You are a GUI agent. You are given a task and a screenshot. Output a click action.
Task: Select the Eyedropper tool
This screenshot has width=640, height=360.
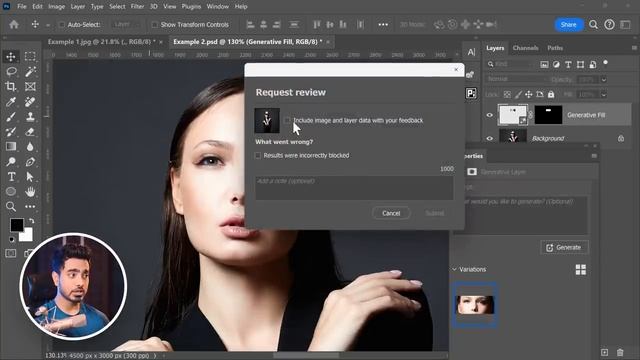(x=11, y=102)
